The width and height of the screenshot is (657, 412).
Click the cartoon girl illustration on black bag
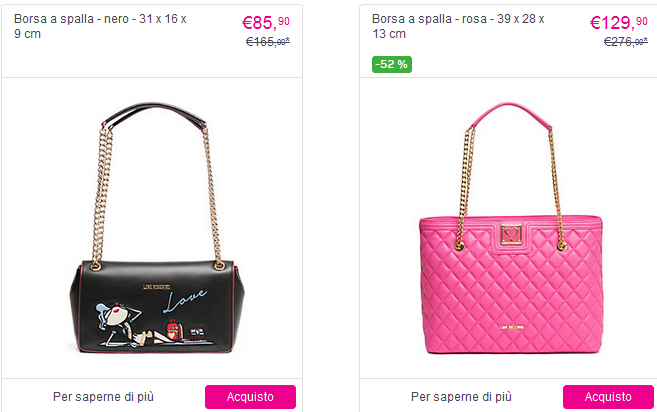point(126,324)
